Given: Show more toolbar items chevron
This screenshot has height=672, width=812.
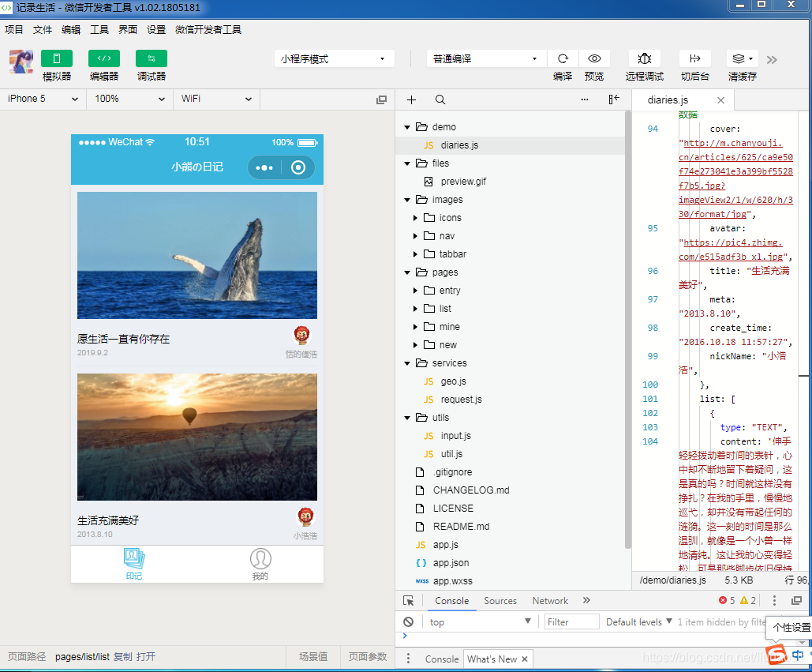Looking at the screenshot, I should click(x=772, y=59).
